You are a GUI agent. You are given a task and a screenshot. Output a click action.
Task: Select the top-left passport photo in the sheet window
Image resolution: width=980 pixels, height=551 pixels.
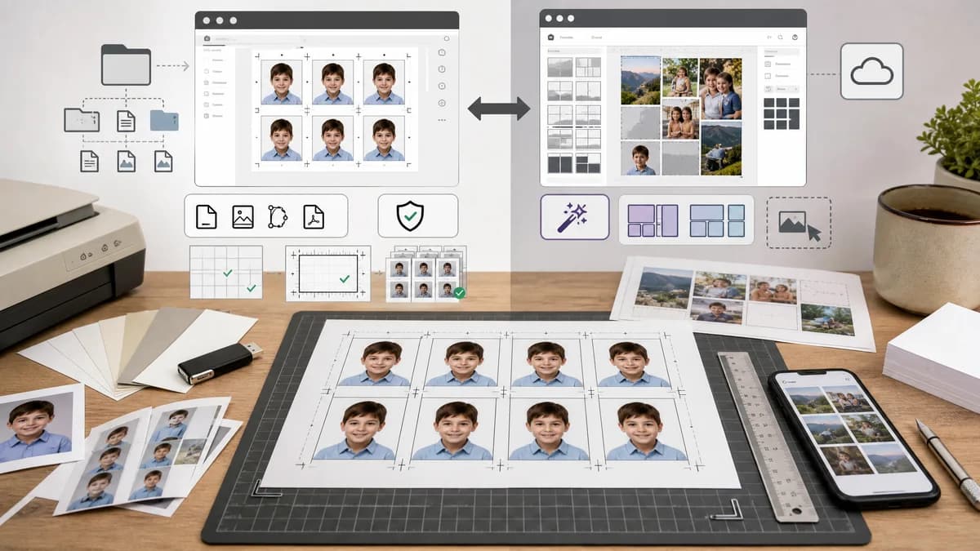(x=281, y=82)
